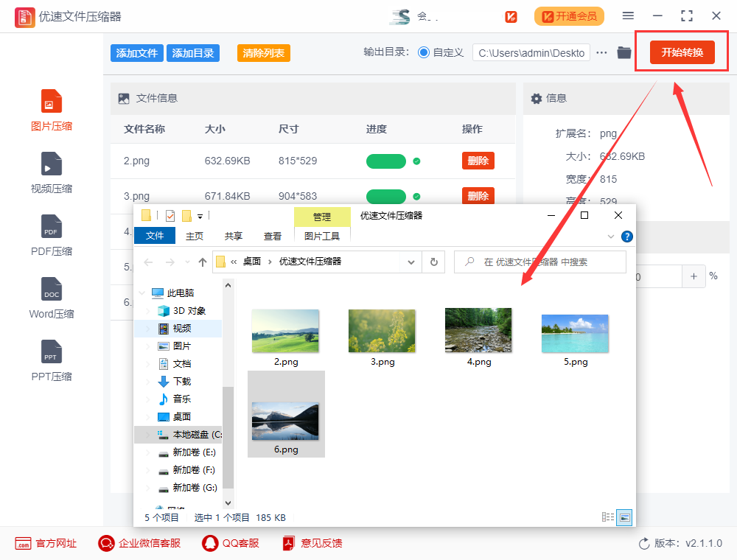The height and width of the screenshot is (560, 737).
Task: Open the output folder icon
Action: (x=624, y=52)
